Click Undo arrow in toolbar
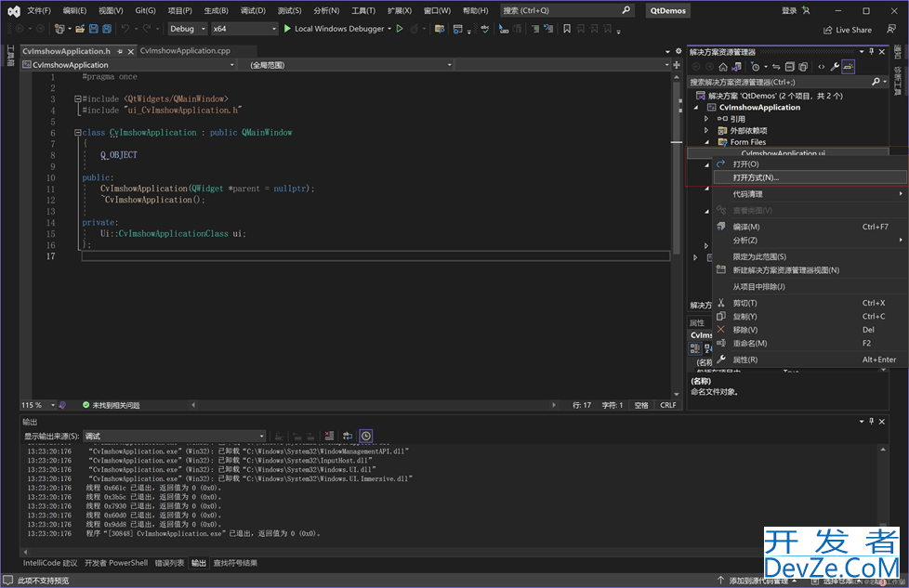Screen dimensions: 909x588 [125, 29]
